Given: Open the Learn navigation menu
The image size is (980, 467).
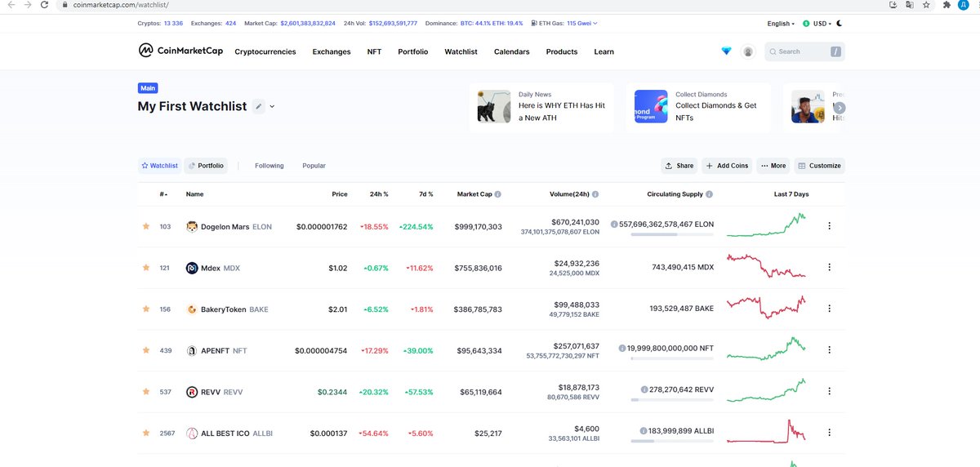Looking at the screenshot, I should point(604,51).
